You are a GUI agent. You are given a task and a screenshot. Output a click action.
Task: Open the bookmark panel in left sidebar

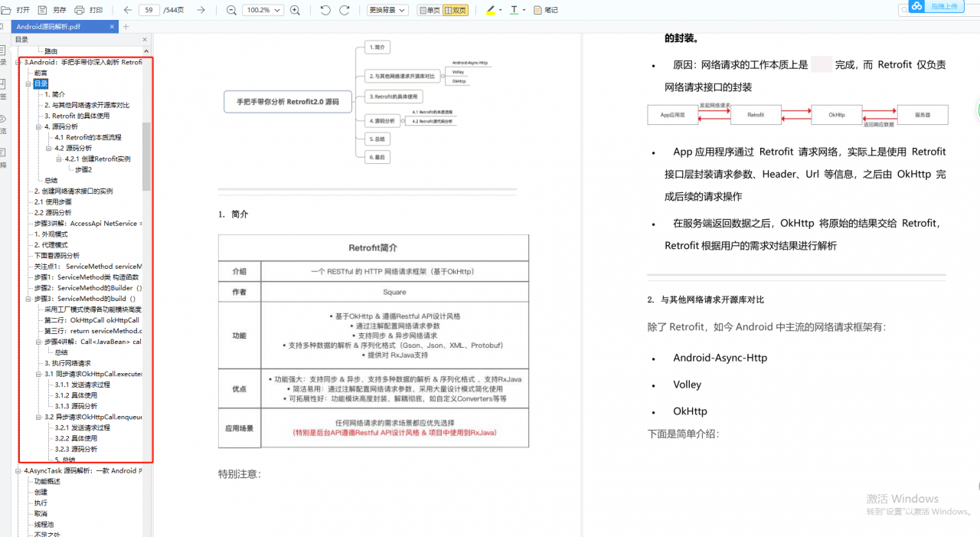(3, 83)
